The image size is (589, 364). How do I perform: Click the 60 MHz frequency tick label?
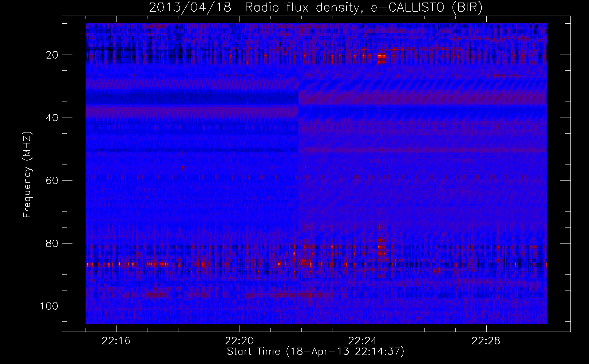pos(52,181)
